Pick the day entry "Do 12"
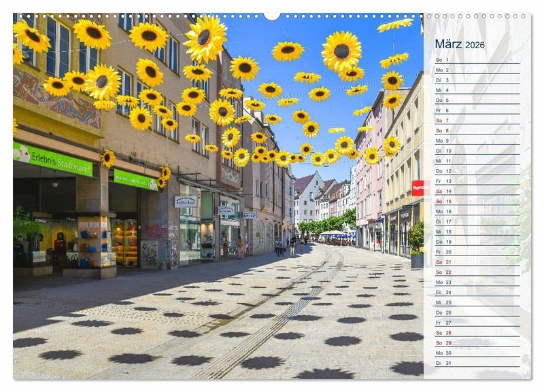Screen dimensions: 544x392 [477, 171]
